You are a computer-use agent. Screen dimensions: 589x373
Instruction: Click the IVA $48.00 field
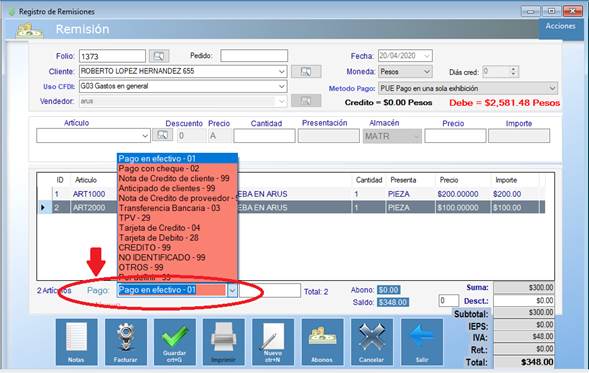point(524,337)
